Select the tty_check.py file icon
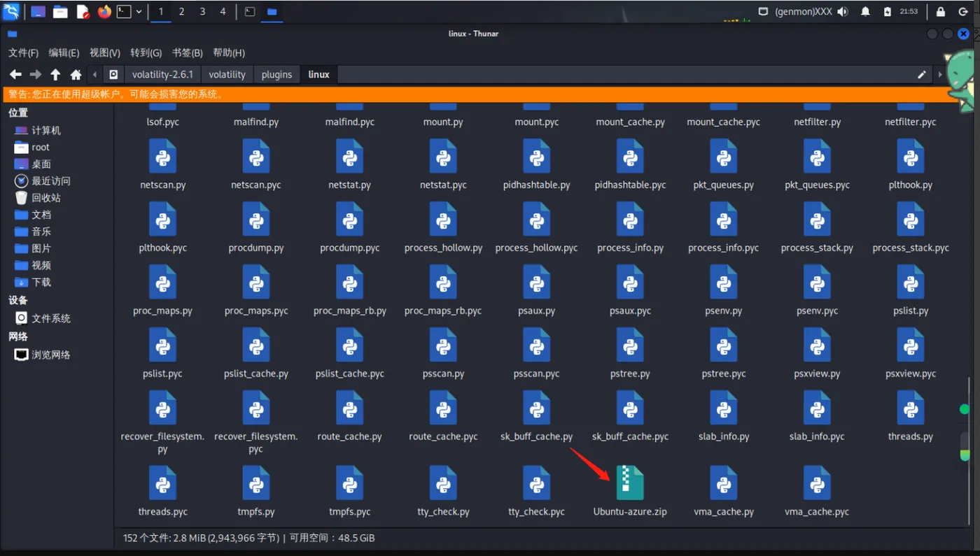The image size is (980, 556). click(x=443, y=483)
